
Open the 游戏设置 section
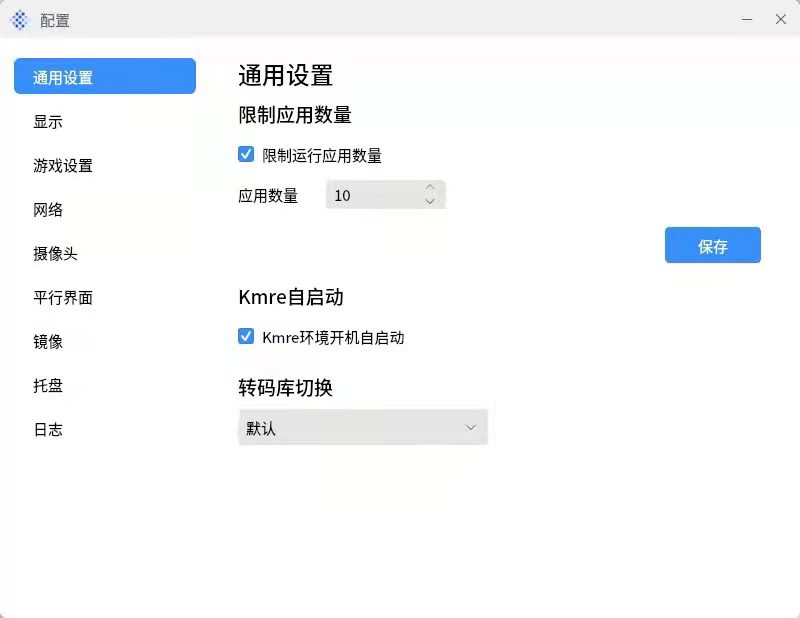[x=62, y=165]
